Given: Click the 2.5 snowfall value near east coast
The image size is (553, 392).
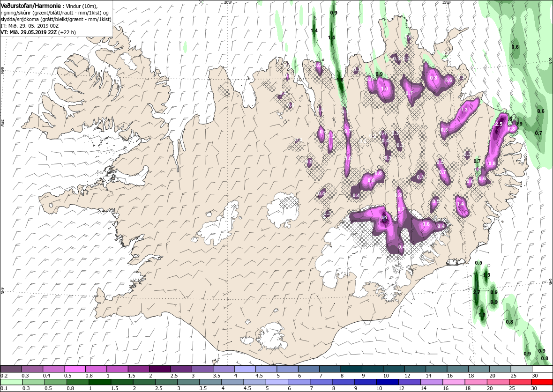Looking at the screenshot, I should (499, 125).
